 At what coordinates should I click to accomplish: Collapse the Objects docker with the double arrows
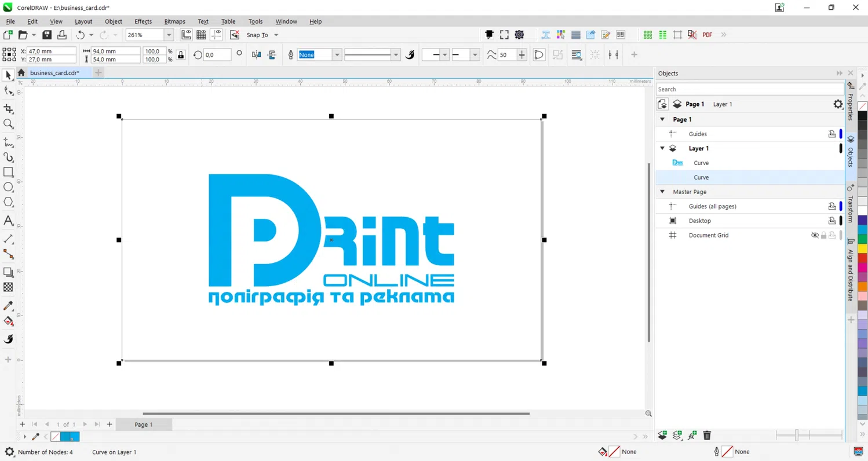coord(839,73)
